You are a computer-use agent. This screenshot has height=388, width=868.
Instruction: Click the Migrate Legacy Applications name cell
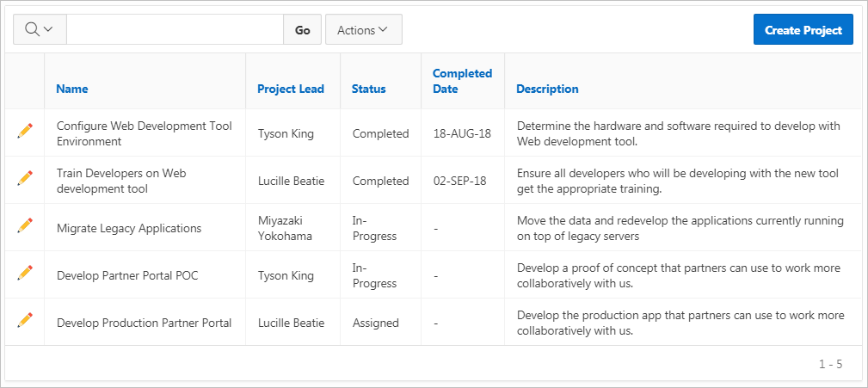coord(129,228)
